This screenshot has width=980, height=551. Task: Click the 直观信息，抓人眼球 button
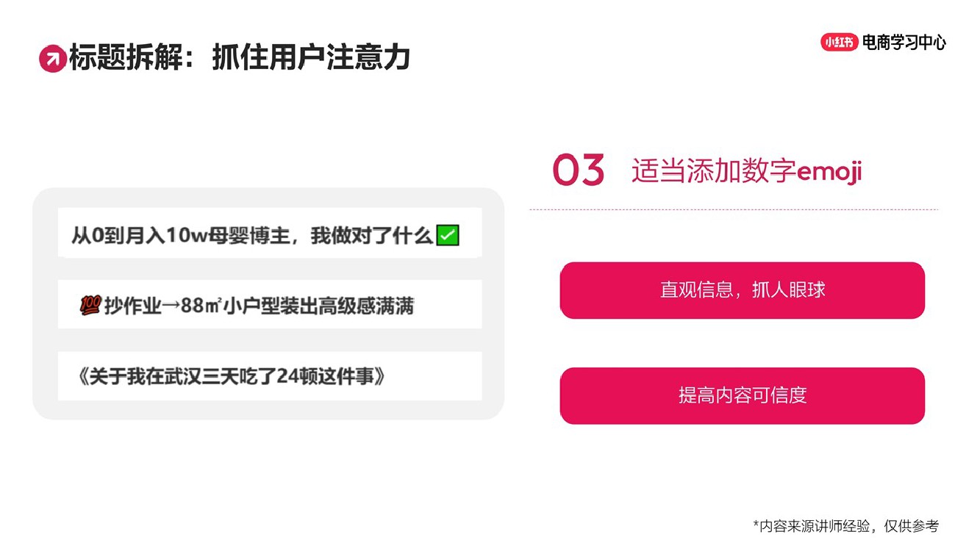click(742, 290)
